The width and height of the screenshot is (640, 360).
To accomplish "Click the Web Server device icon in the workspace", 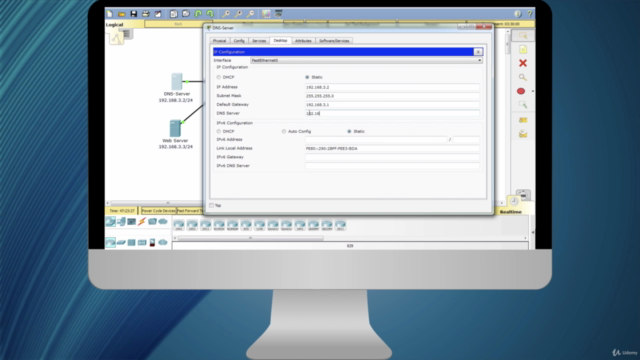I will click(x=175, y=128).
